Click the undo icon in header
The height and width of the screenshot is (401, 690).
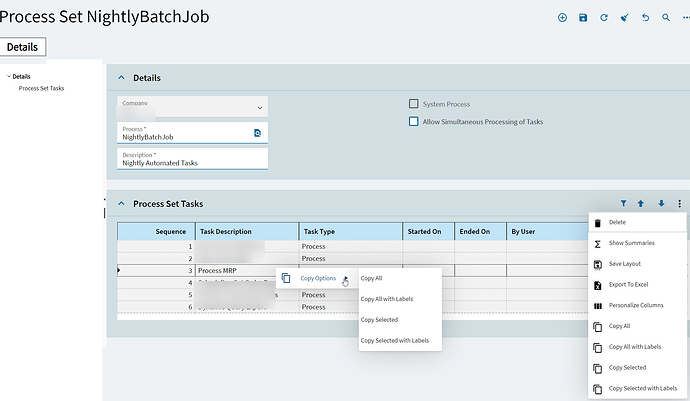(x=645, y=17)
